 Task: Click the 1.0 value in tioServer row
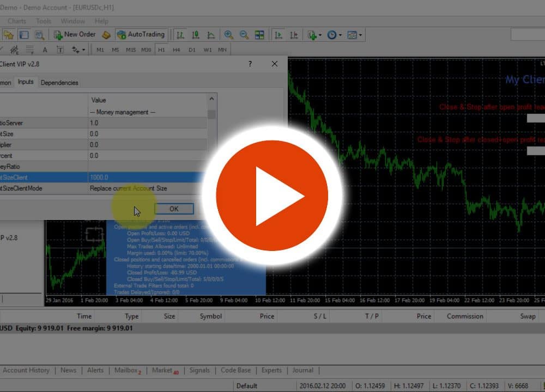(94, 123)
